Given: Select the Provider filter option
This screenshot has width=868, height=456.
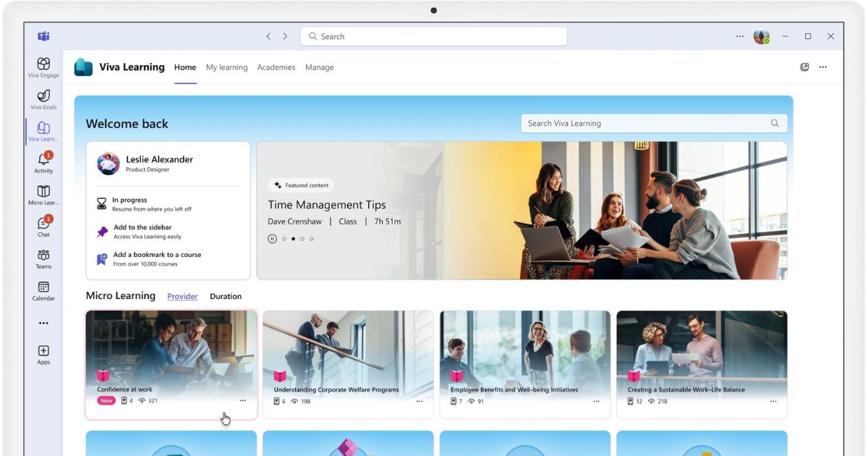Looking at the screenshot, I should 182,296.
